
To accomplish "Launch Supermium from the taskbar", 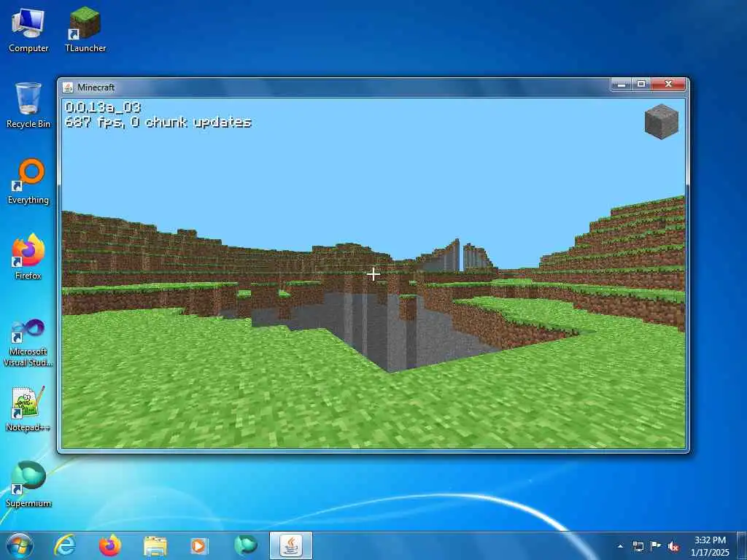I will [x=245, y=545].
